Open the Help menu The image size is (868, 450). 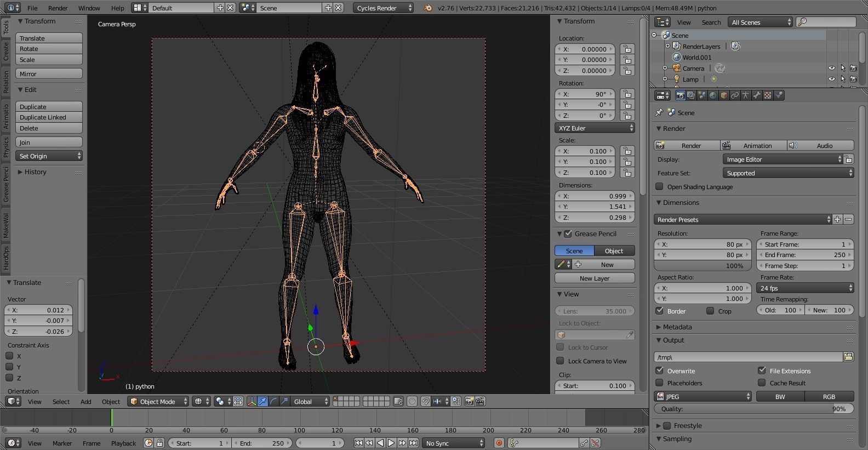[x=117, y=8]
